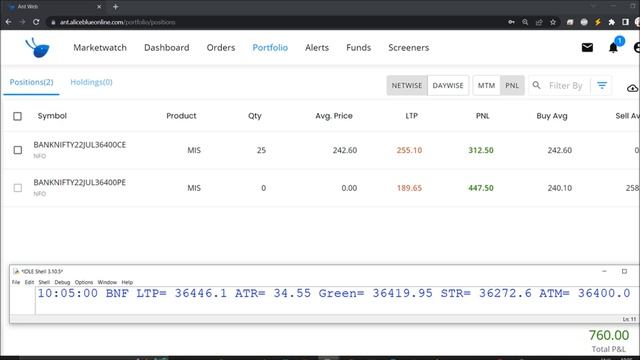Open IDLE Shell Edit menu
640x360 pixels.
pyautogui.click(x=29, y=282)
